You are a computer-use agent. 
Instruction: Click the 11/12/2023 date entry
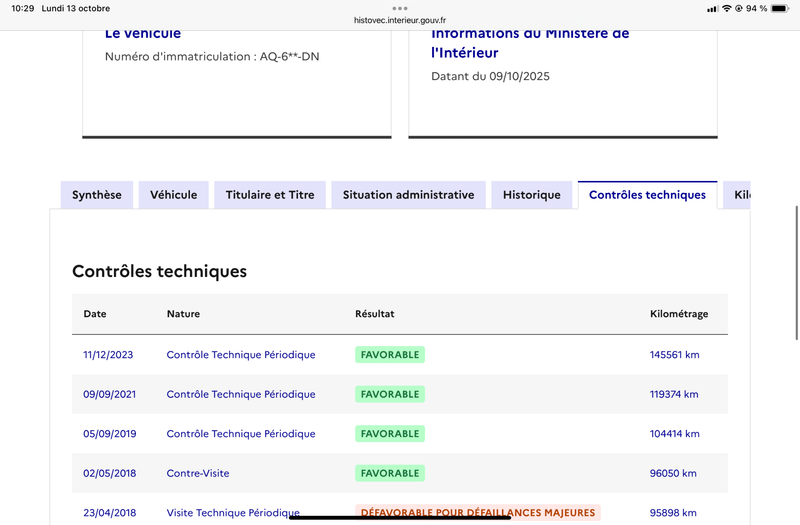[108, 355]
